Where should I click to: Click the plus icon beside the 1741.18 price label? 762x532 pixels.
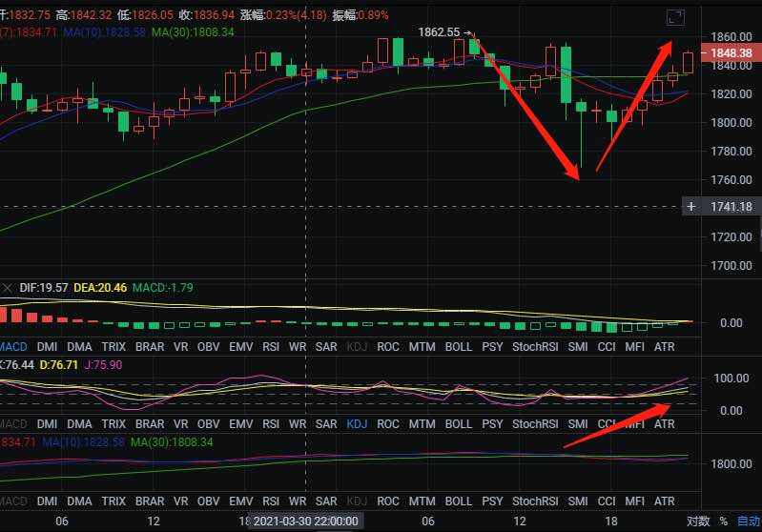(690, 207)
